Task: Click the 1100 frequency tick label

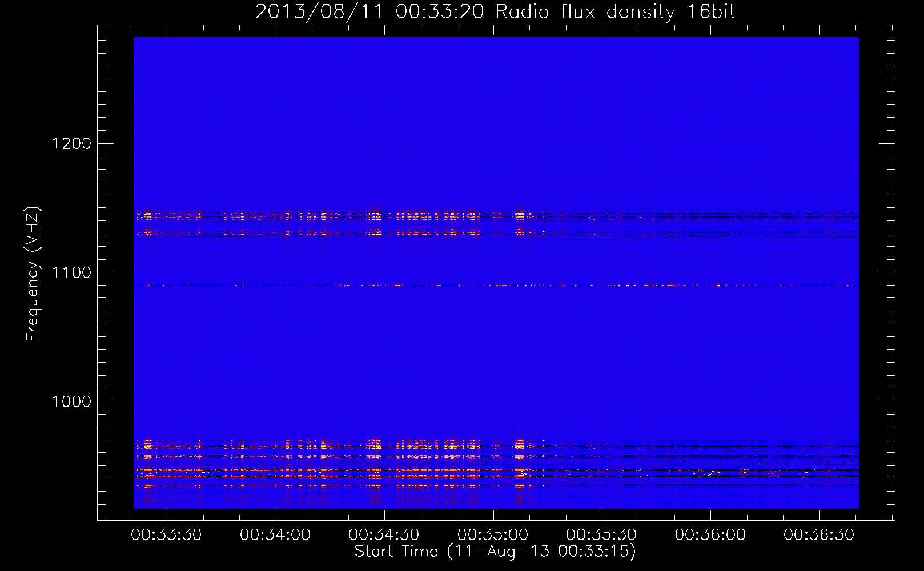Action: pyautogui.click(x=71, y=272)
